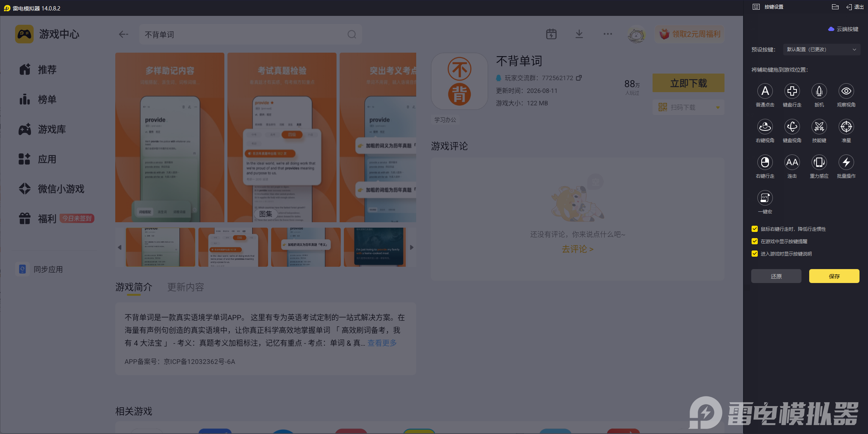Open 推荐 in the sidebar

click(x=38, y=70)
